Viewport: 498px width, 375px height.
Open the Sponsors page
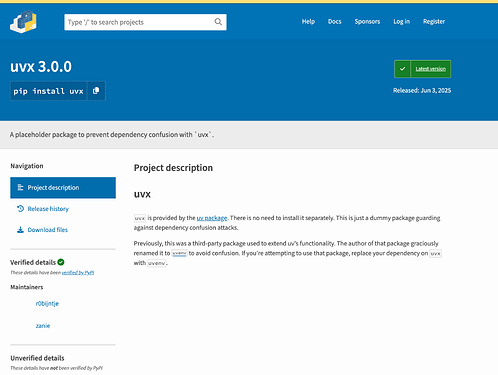(x=367, y=22)
